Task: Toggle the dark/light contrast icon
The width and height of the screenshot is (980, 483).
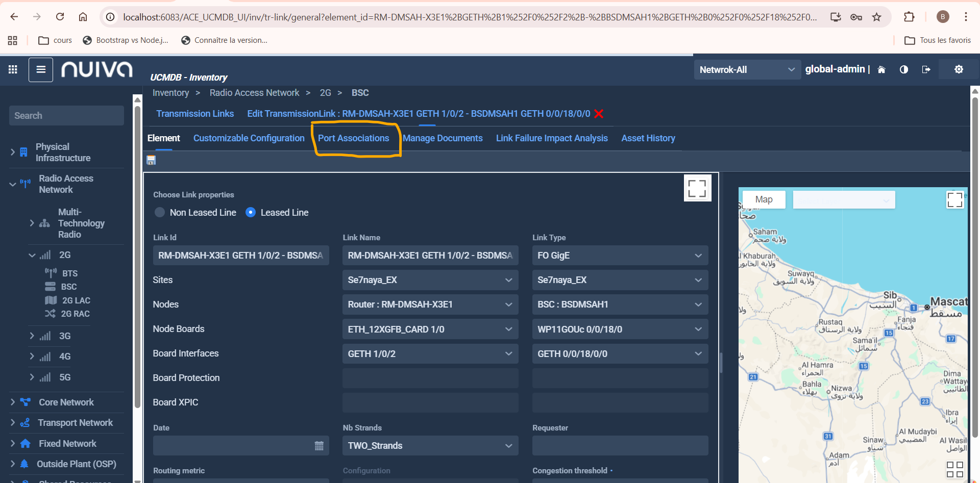Action: tap(903, 70)
